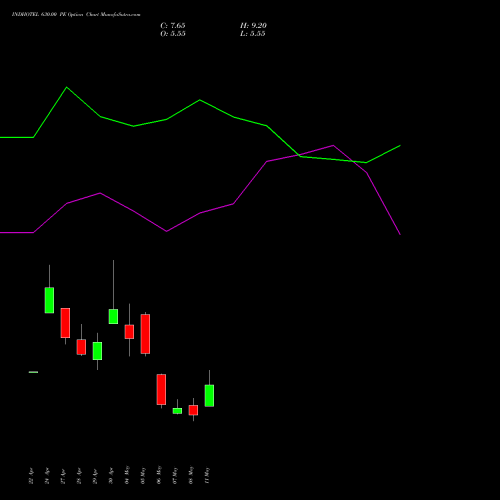Click the '05 May' date label

pyautogui.click(x=143, y=475)
